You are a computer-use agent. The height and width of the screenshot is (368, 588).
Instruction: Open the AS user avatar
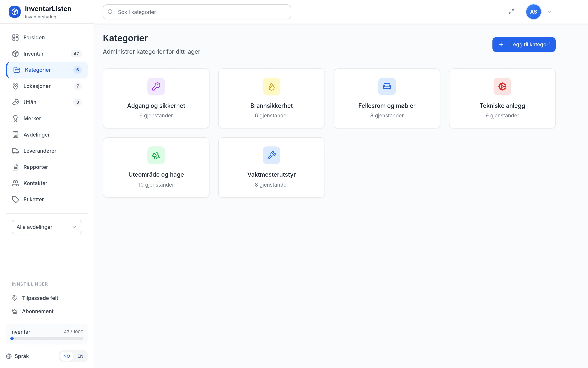coord(533,12)
